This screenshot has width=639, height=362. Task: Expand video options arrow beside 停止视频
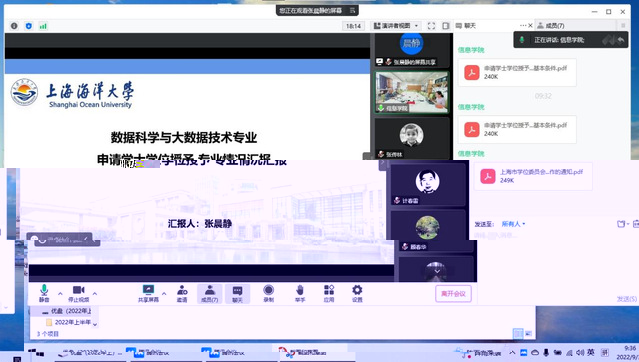pos(95,293)
